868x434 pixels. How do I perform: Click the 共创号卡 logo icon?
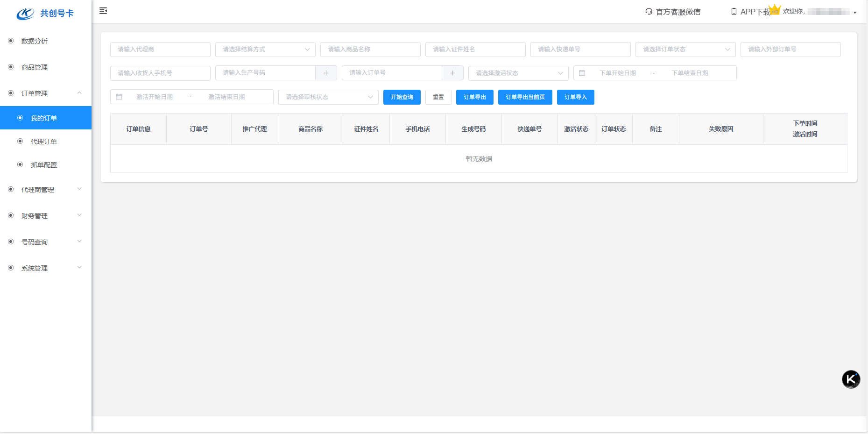25,14
